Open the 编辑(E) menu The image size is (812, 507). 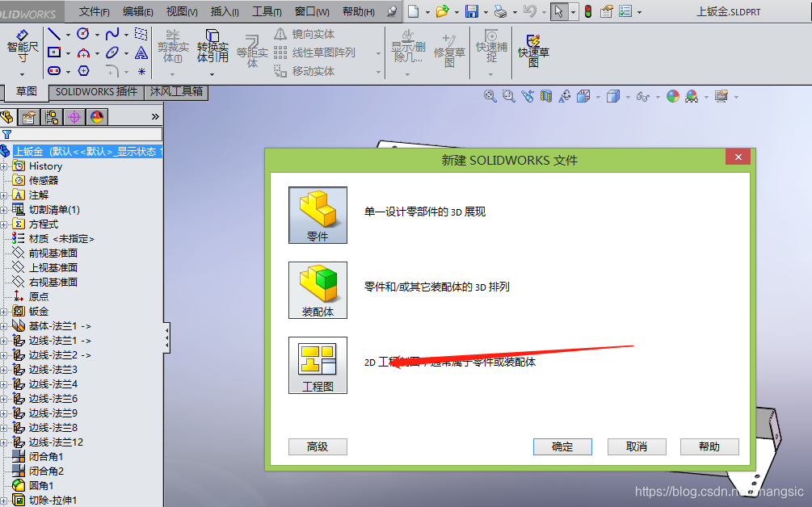pyautogui.click(x=137, y=11)
